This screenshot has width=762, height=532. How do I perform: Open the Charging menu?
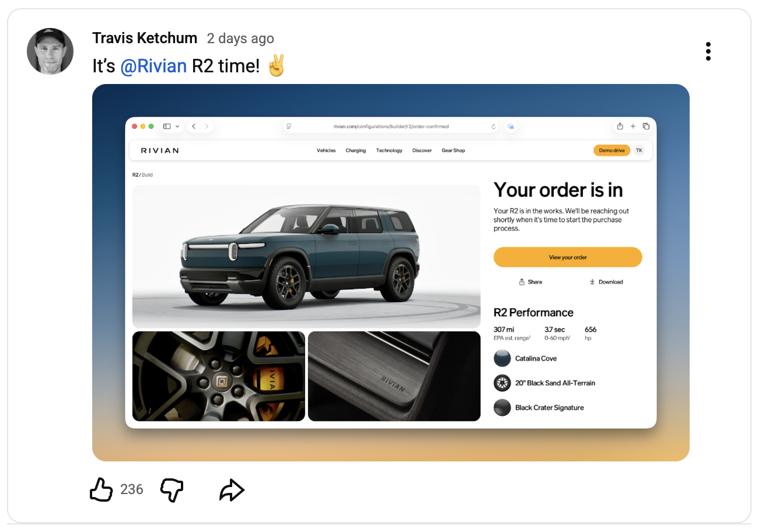click(356, 150)
